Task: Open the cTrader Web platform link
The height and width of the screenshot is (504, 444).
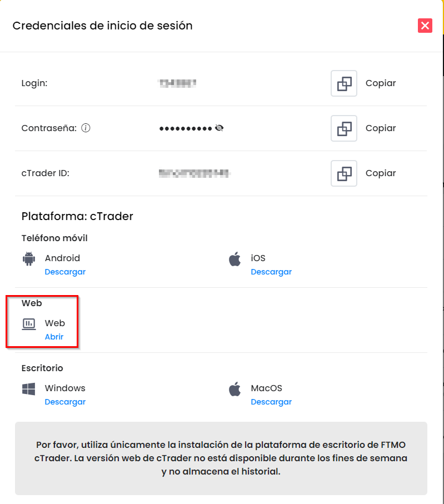Action: (x=54, y=337)
